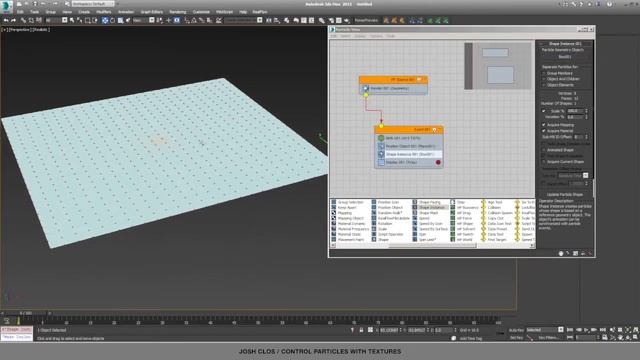
Task: Select the Object And Children radio option
Action: pyautogui.click(x=544, y=79)
